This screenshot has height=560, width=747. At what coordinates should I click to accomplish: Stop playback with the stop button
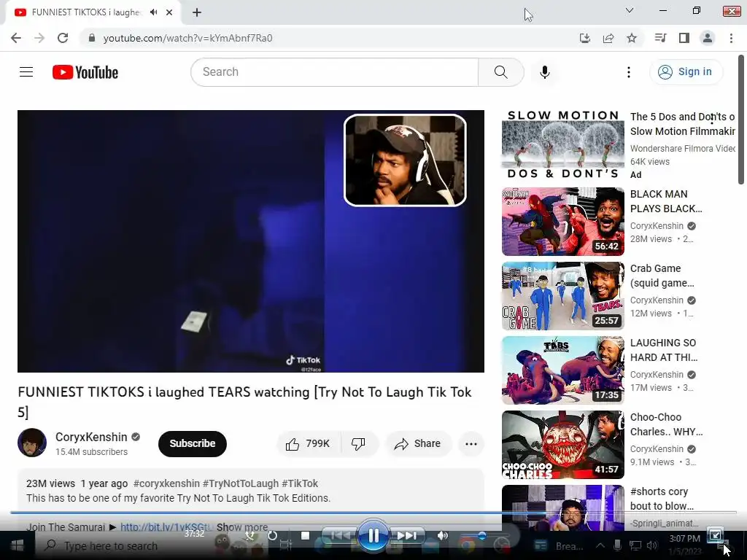(306, 536)
